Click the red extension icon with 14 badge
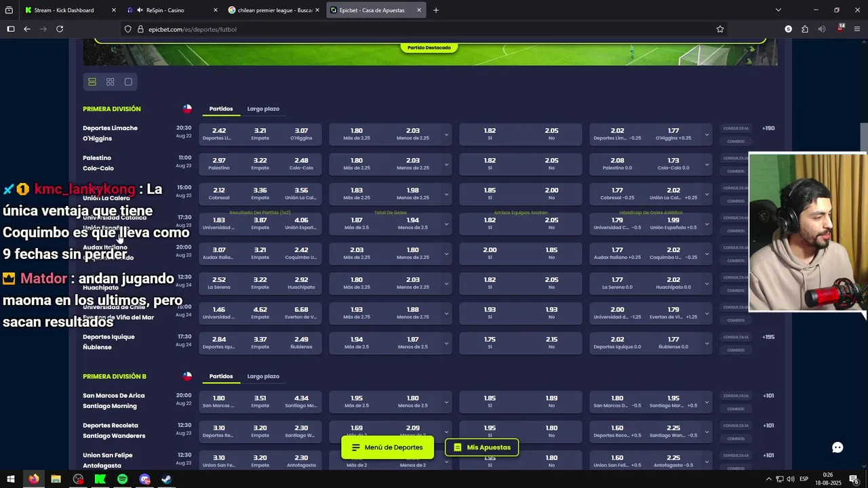The image size is (868, 488). (840, 28)
